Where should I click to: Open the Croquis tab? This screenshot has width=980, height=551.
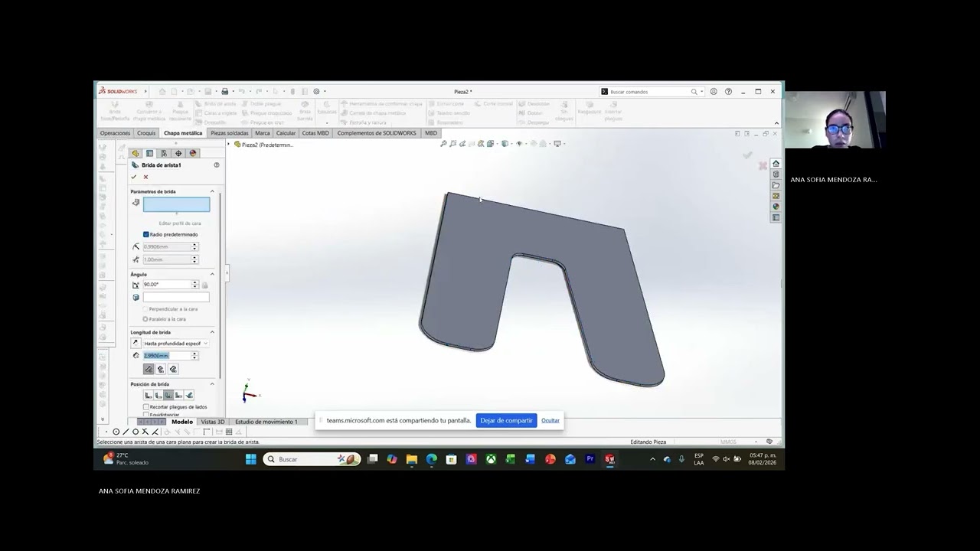tap(146, 133)
